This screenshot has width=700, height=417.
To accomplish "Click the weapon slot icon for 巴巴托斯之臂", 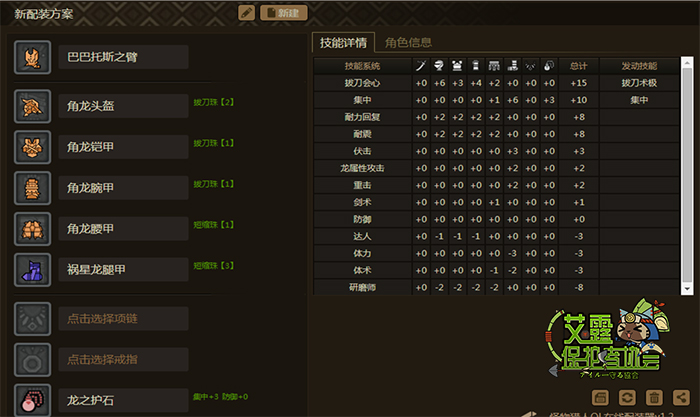I will point(33,57).
